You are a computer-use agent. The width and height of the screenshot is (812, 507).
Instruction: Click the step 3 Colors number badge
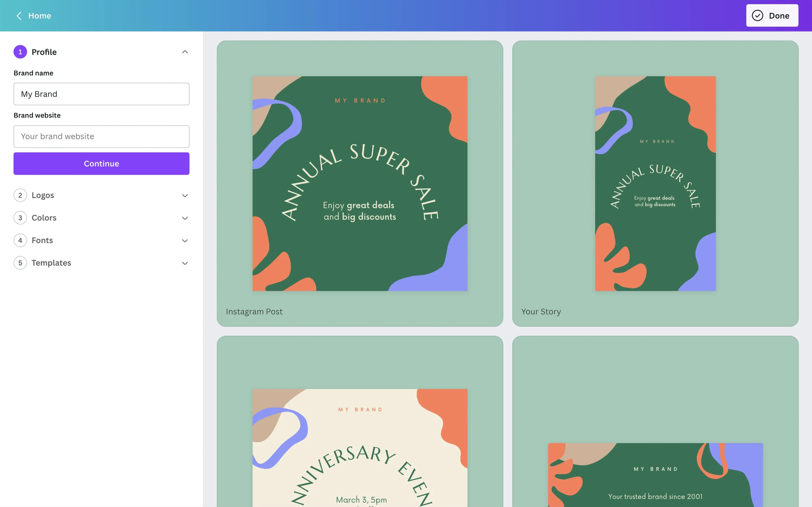(20, 218)
